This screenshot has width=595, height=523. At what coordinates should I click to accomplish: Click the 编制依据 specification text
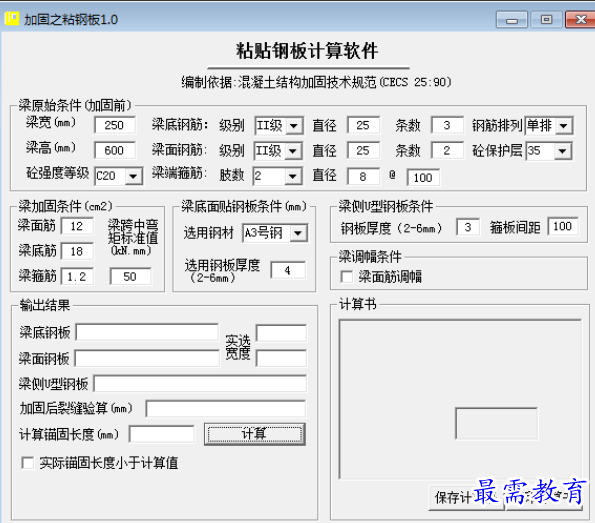coord(316,82)
